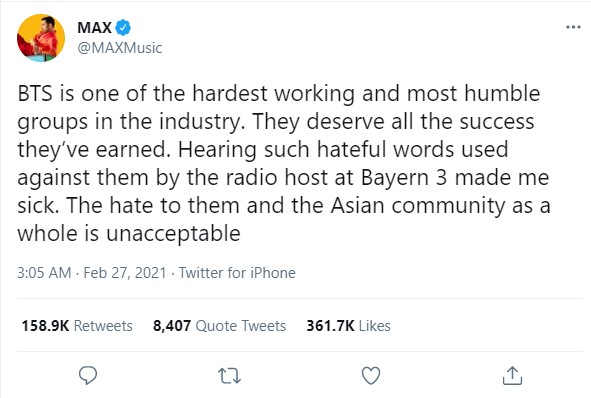Open MAX's profile picture avatar

click(41, 38)
